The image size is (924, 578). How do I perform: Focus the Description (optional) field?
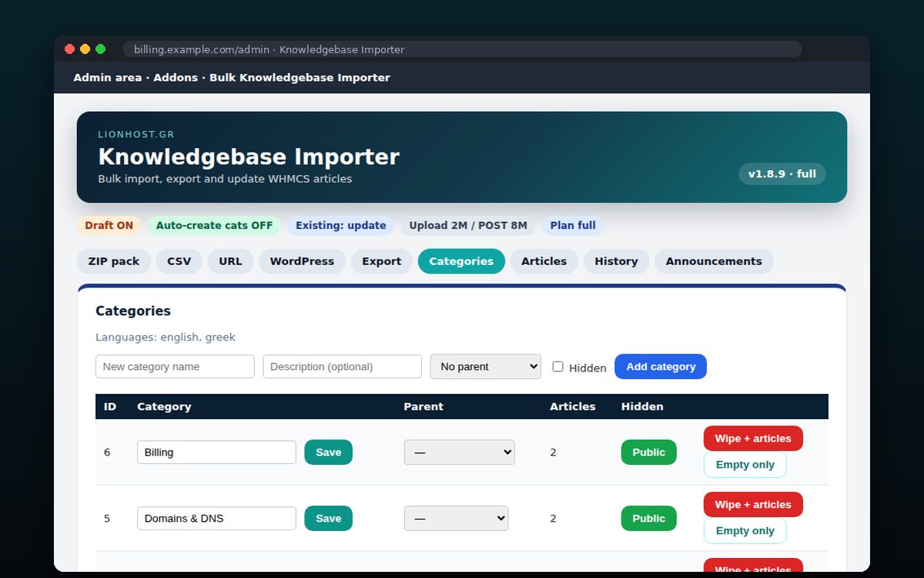click(x=342, y=367)
